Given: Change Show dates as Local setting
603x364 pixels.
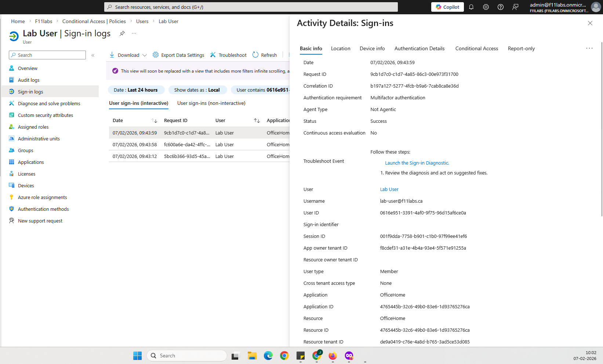Looking at the screenshot, I should pos(197,89).
